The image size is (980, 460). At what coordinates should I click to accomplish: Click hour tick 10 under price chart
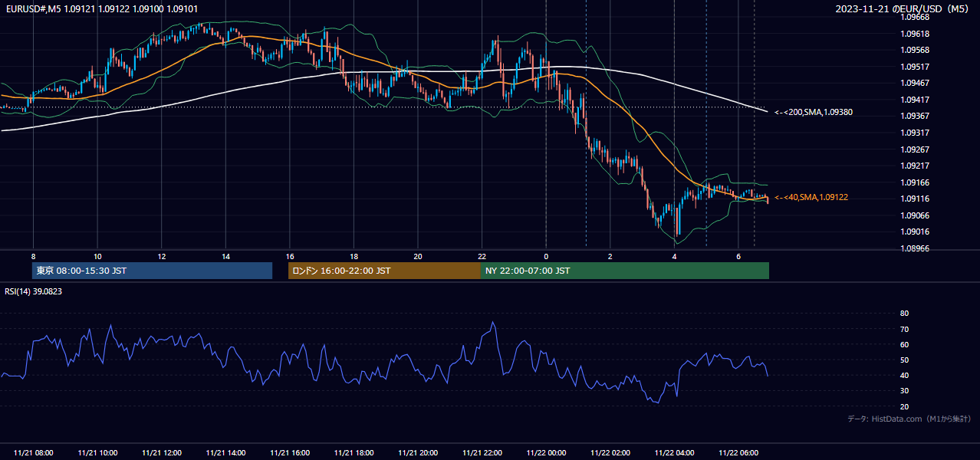(x=97, y=256)
